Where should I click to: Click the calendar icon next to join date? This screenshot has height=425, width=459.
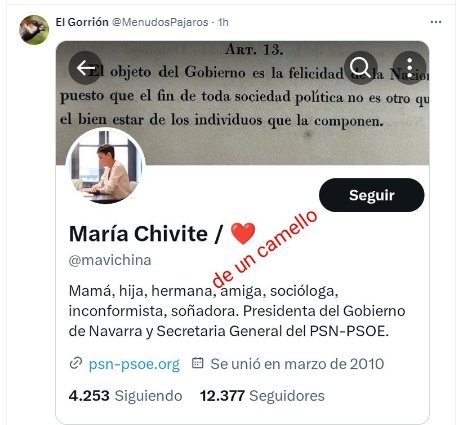[198, 363]
